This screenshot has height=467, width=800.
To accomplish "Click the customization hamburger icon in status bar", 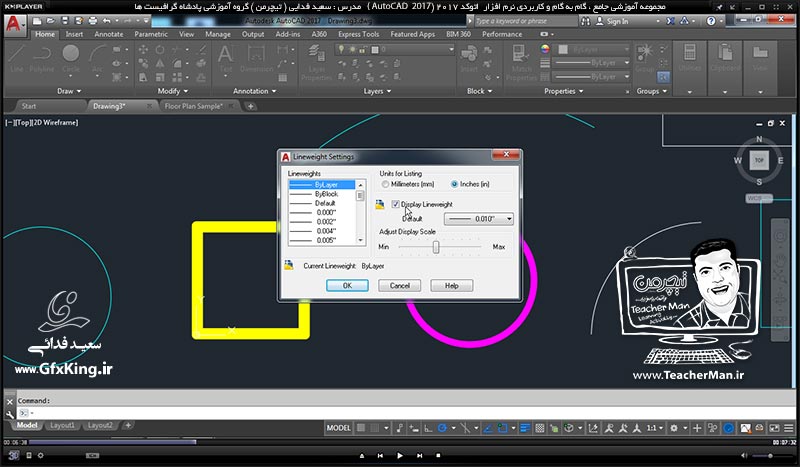I will [x=789, y=428].
